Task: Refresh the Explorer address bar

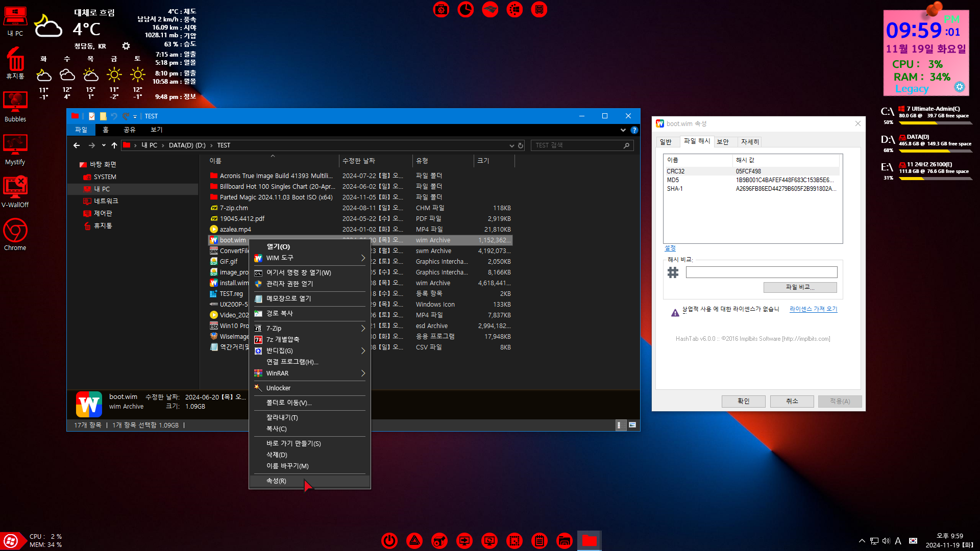Action: (521, 145)
